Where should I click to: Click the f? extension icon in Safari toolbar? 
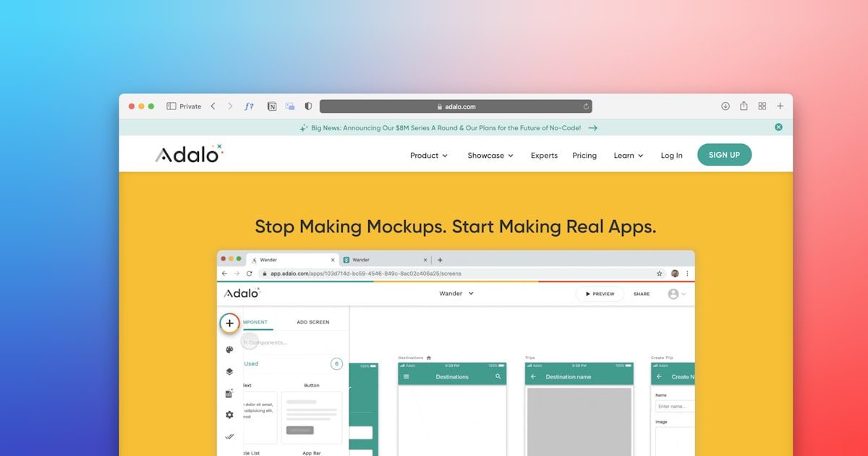(x=249, y=106)
